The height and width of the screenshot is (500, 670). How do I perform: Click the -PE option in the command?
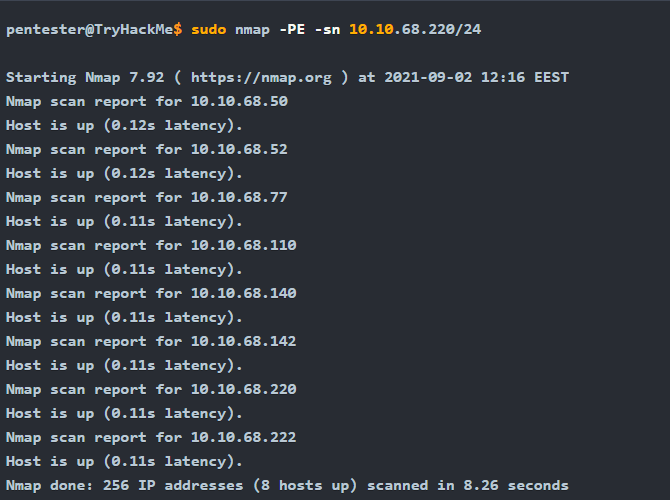tap(292, 29)
